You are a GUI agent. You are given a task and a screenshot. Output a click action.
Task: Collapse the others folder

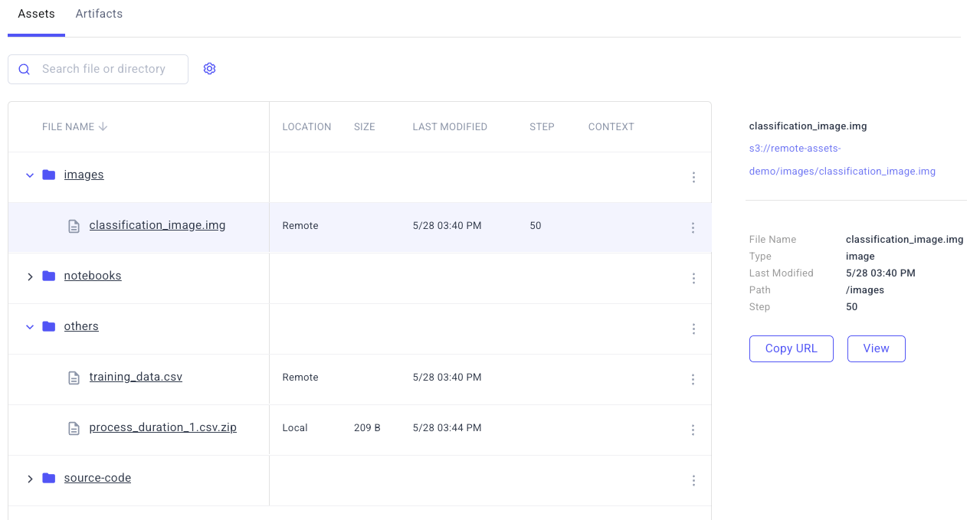[x=30, y=326]
